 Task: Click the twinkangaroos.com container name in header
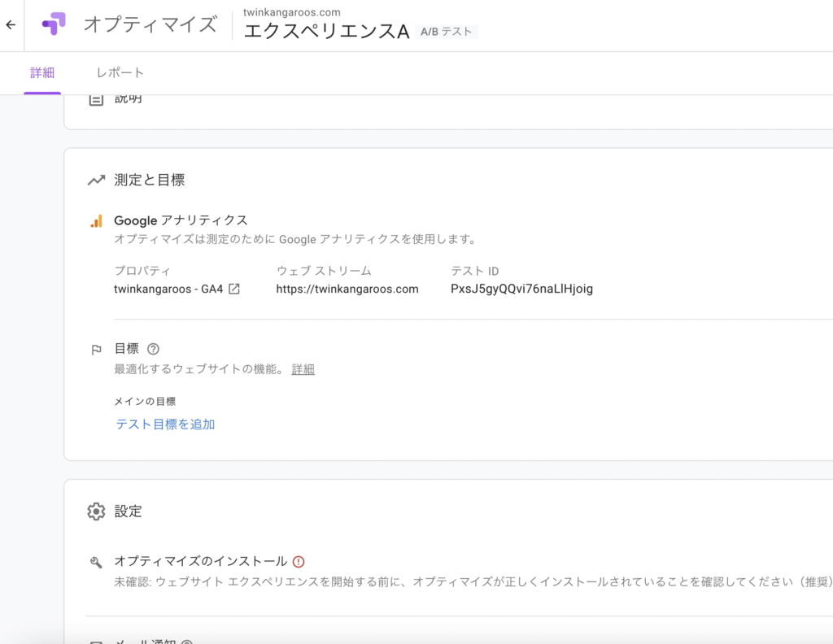pyautogui.click(x=292, y=12)
